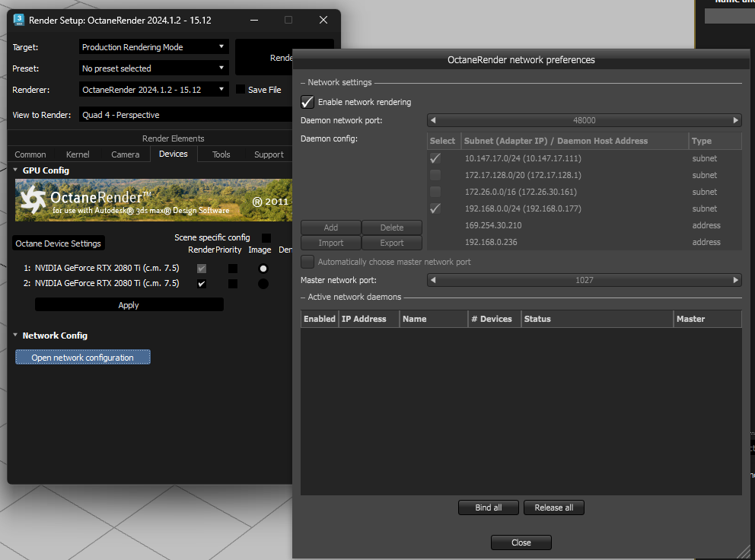Open the Preset dropdown
The width and height of the screenshot is (755, 560).
tap(154, 68)
